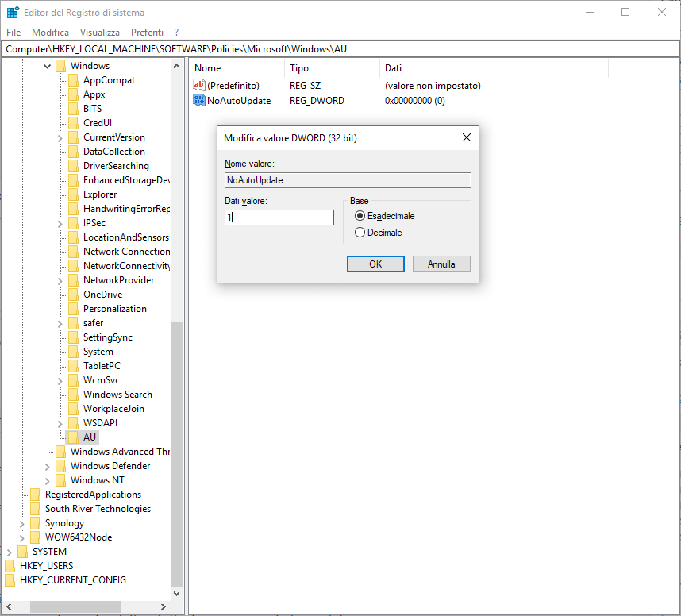Viewport: 681px width, 616px height.
Task: Open the Modifica menu
Action: (50, 32)
